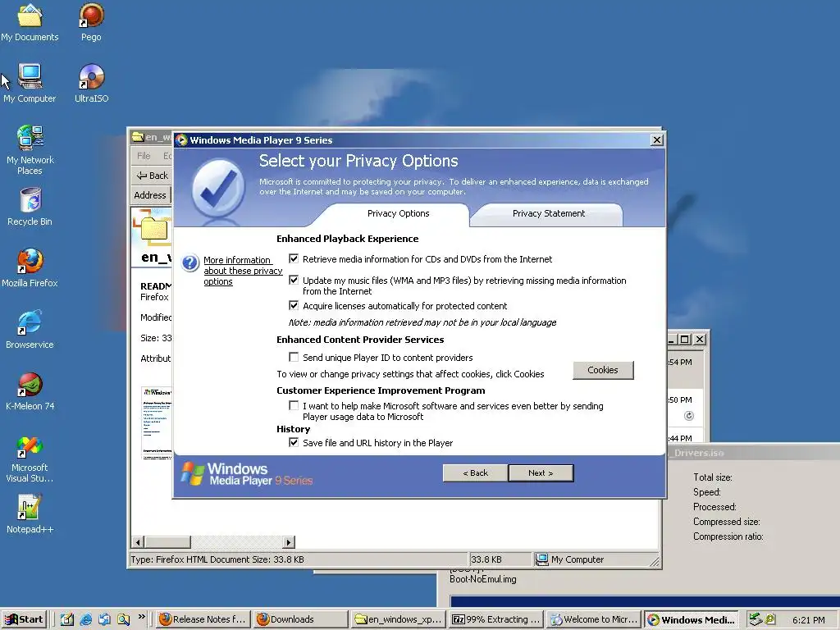Open My Network Places icon
The width and height of the screenshot is (840, 630).
tap(30, 150)
